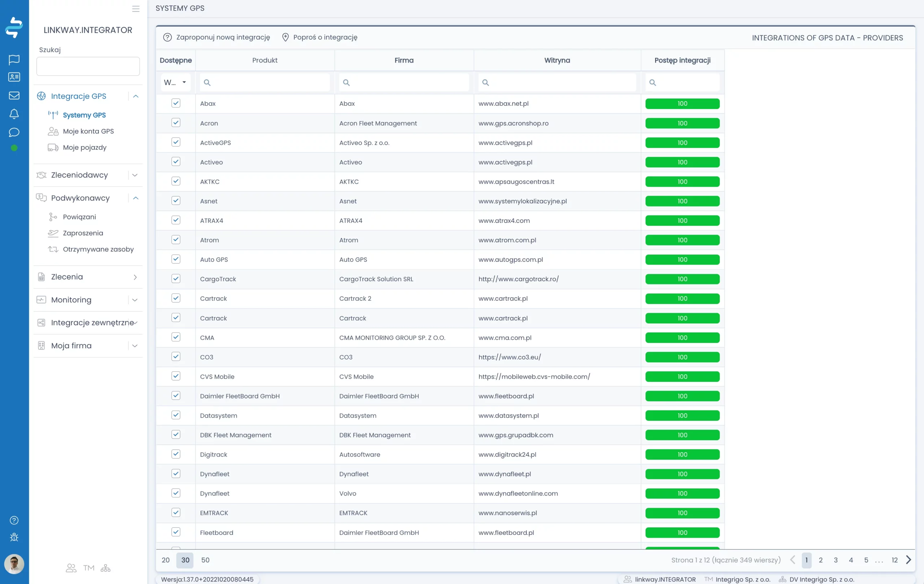Click the Monitoring chart icon
This screenshot has width=924, height=584.
[41, 300]
